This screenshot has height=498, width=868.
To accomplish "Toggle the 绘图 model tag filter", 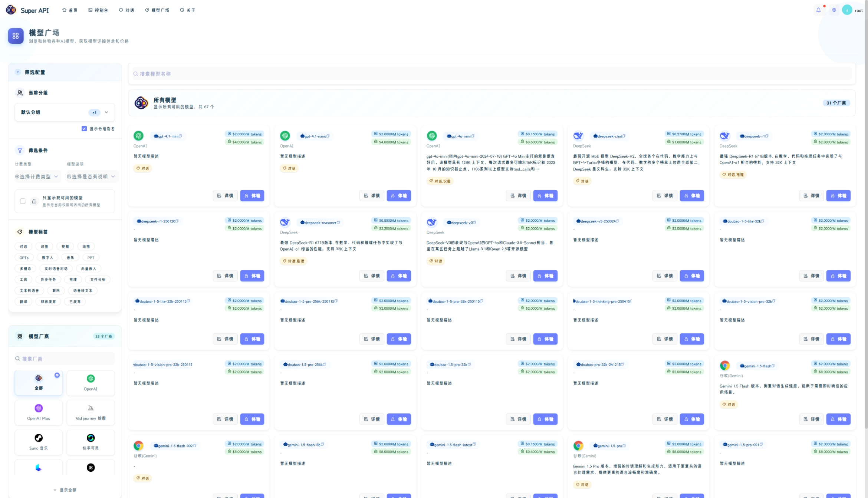I will [x=86, y=247].
